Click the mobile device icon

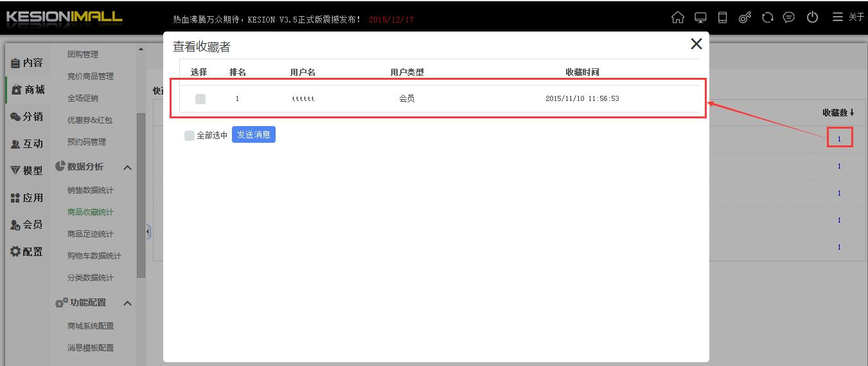(x=722, y=17)
